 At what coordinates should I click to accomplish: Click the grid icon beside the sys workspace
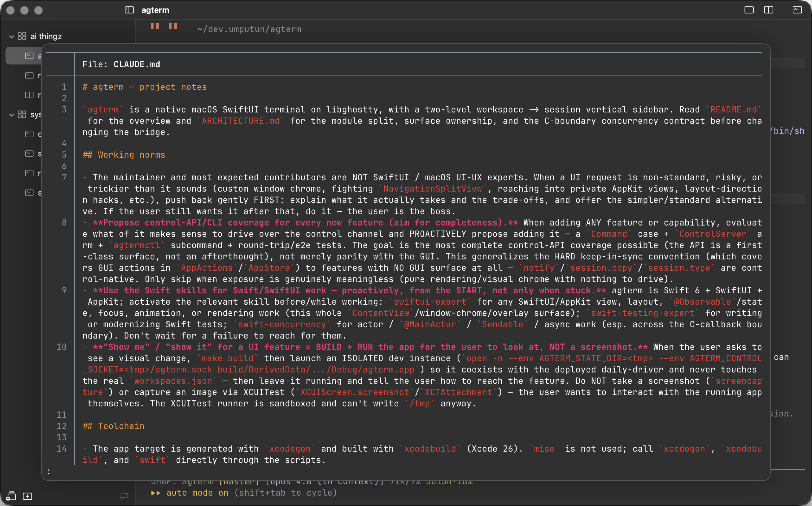point(22,115)
